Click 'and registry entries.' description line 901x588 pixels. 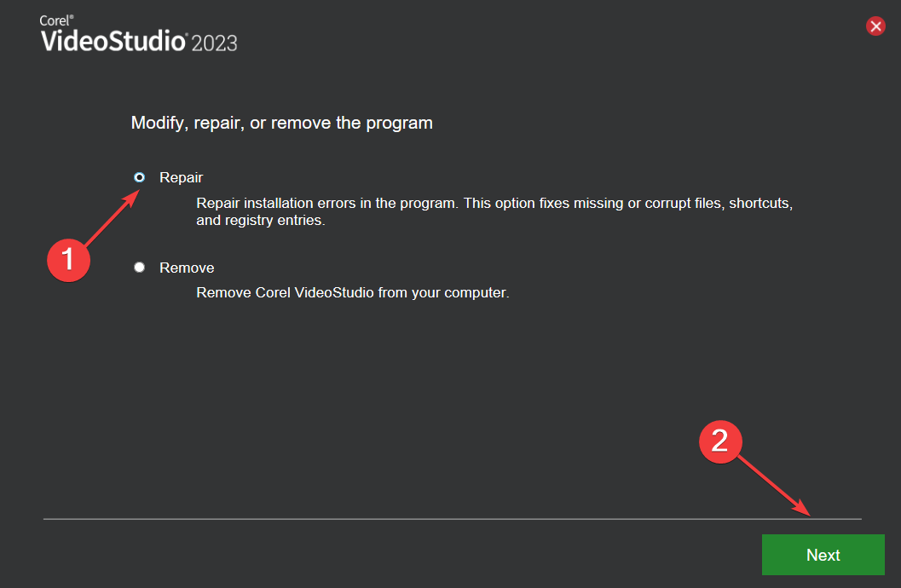pos(261,220)
